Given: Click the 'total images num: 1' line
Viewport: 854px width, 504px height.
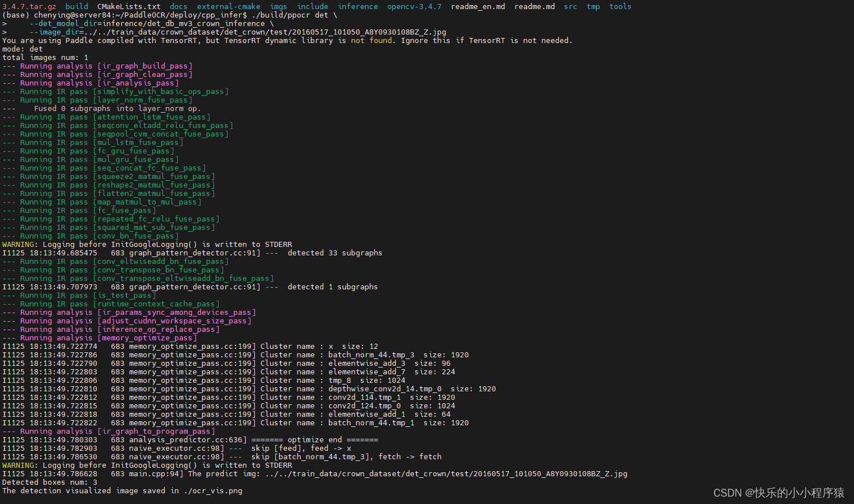Looking at the screenshot, I should [x=45, y=58].
